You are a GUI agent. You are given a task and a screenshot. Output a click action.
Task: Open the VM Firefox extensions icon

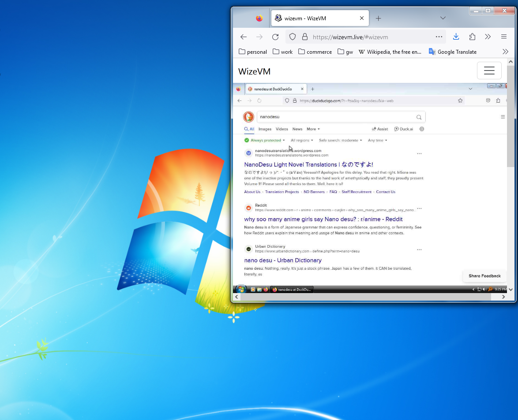[498, 100]
